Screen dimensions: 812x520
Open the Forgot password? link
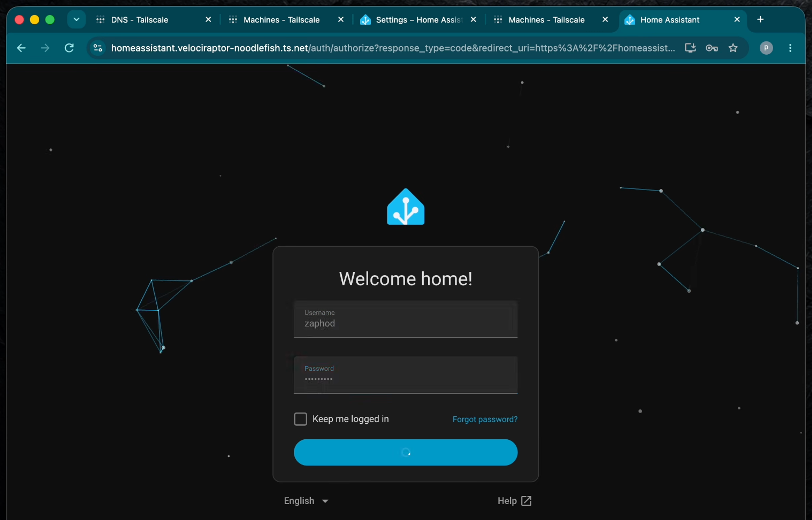tap(485, 419)
